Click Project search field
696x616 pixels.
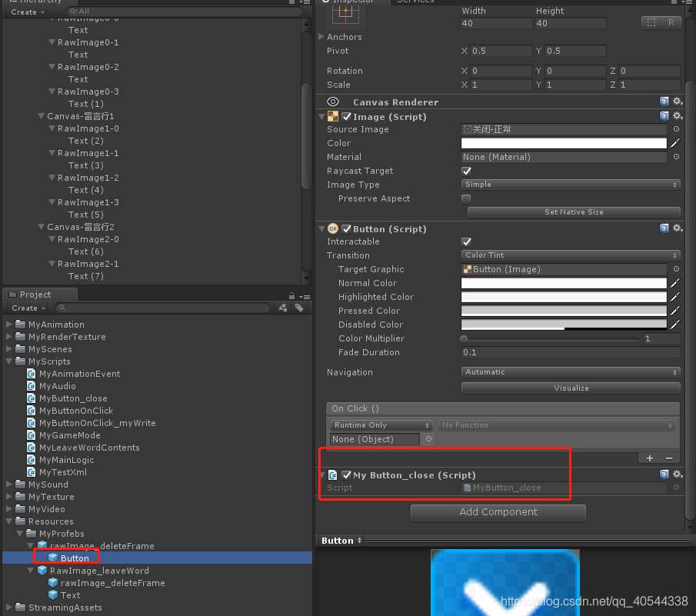click(x=162, y=308)
